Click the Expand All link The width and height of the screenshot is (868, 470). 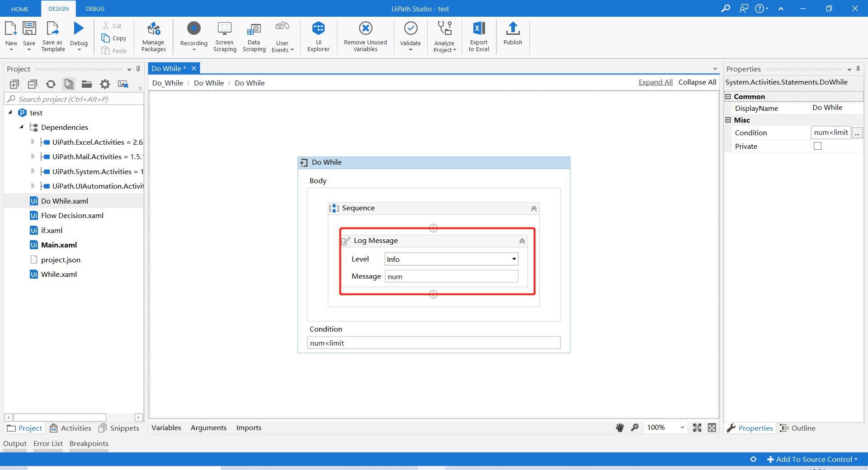[x=655, y=82]
